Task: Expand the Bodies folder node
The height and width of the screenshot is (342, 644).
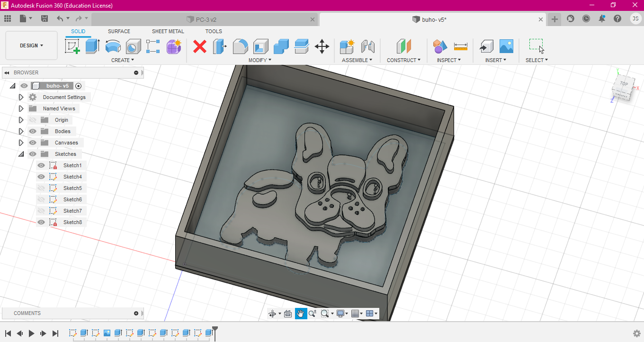Action: [21, 131]
